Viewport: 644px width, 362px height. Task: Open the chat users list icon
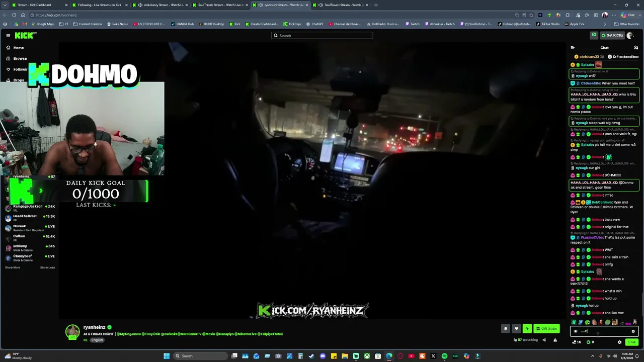[x=636, y=48]
